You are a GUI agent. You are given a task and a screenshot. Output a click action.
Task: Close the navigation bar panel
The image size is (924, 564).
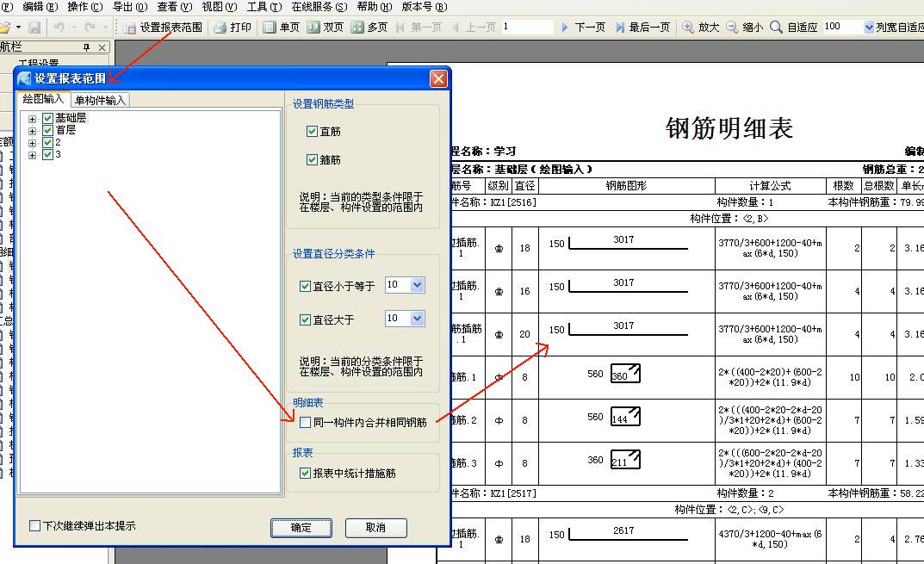point(102,47)
